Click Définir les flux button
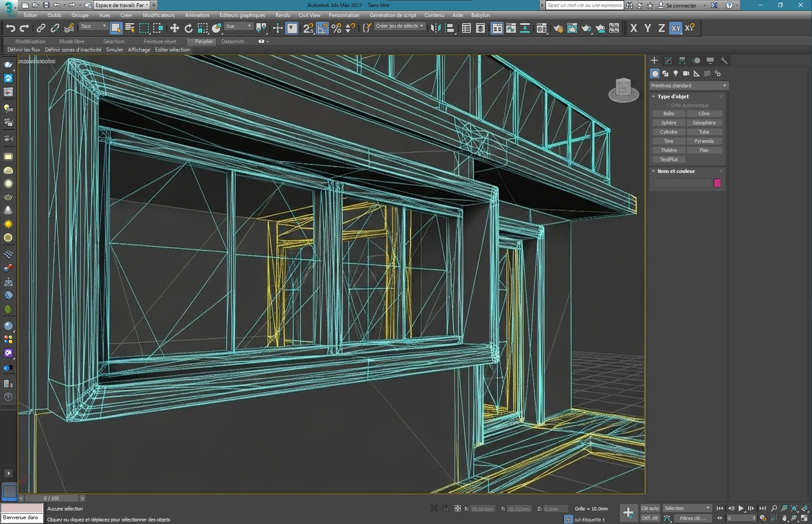Image resolution: width=812 pixels, height=524 pixels. coord(24,50)
